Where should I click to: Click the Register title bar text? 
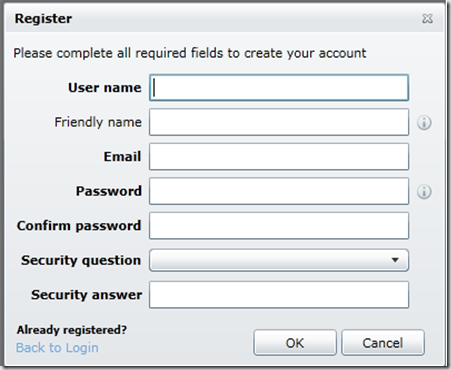[43, 18]
